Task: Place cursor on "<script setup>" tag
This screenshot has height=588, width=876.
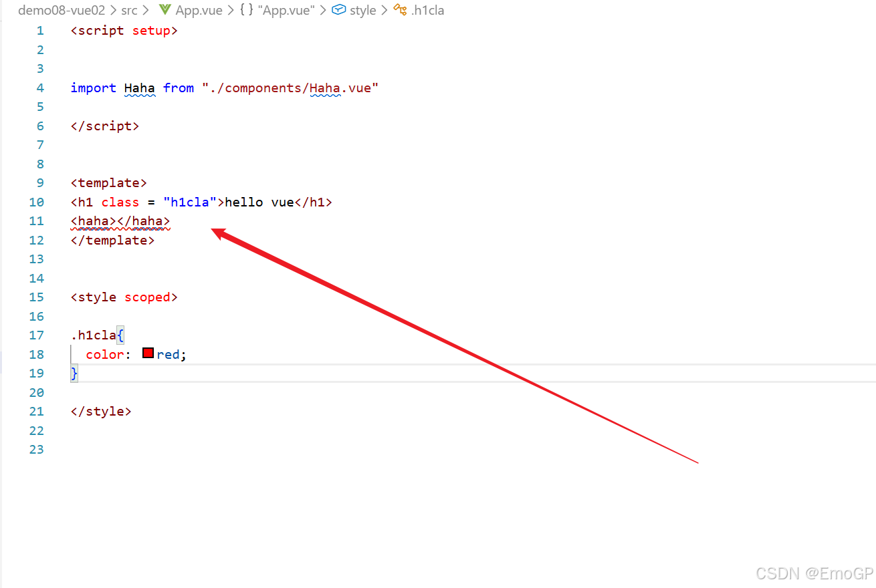Action: [124, 31]
